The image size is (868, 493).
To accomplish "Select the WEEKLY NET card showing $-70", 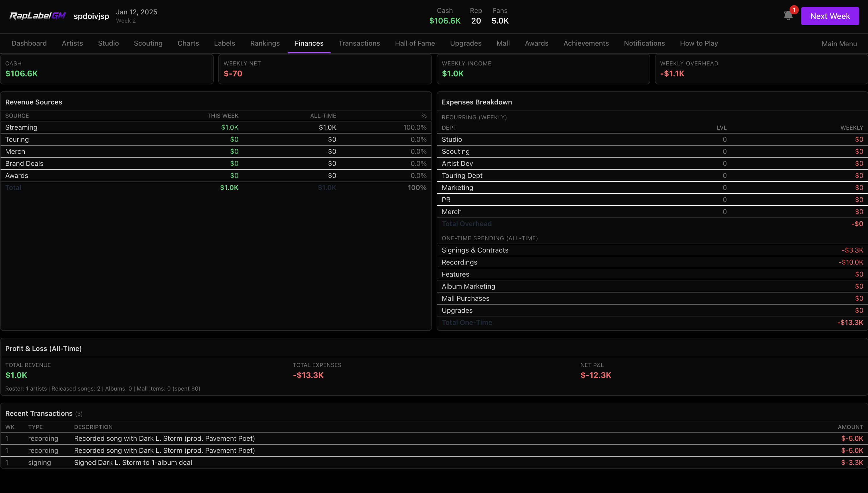I will (325, 69).
